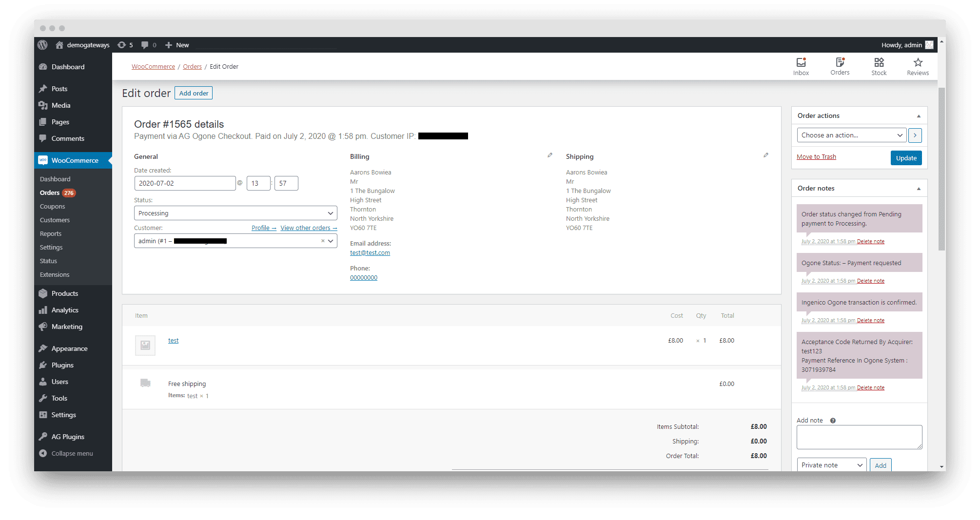The height and width of the screenshot is (520, 980).
Task: Edit billing address via pencil icon
Action: (550, 155)
